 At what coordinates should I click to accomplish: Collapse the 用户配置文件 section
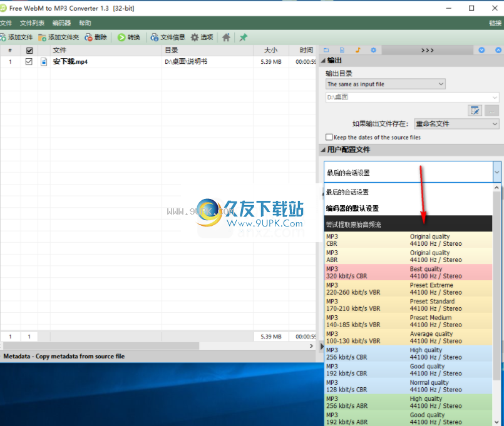(323, 150)
